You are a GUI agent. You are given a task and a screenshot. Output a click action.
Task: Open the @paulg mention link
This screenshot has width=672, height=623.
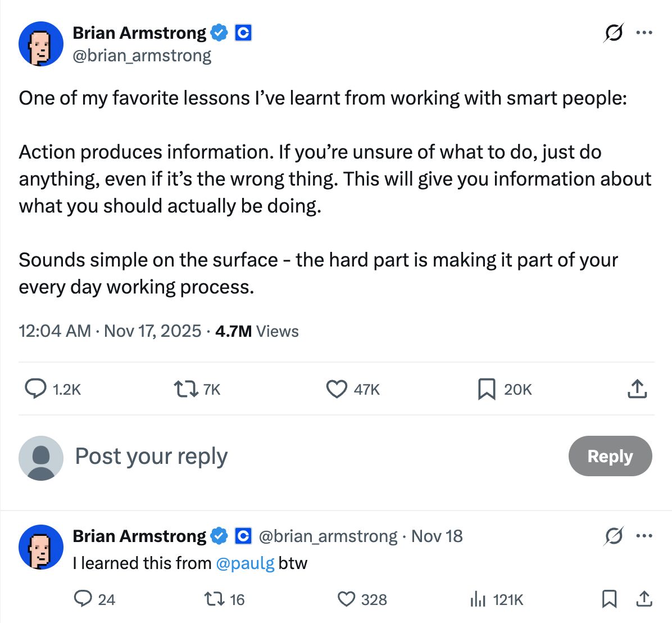coord(245,563)
